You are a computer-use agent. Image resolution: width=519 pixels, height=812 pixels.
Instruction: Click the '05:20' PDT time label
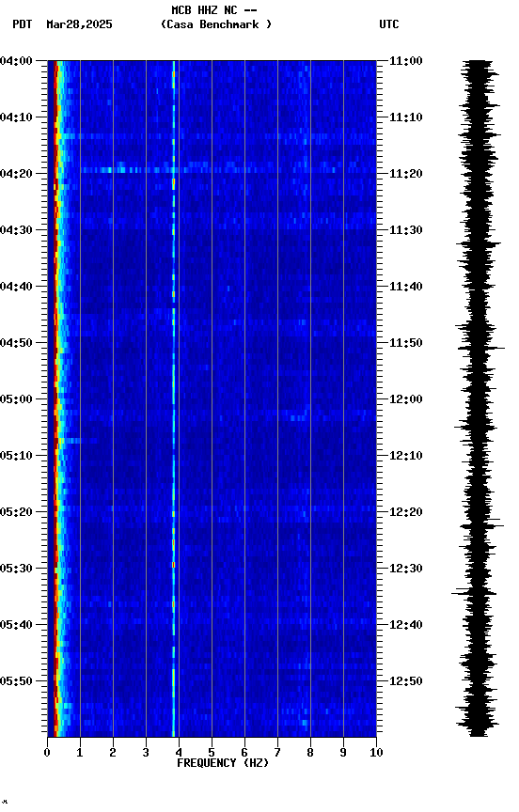click(16, 512)
